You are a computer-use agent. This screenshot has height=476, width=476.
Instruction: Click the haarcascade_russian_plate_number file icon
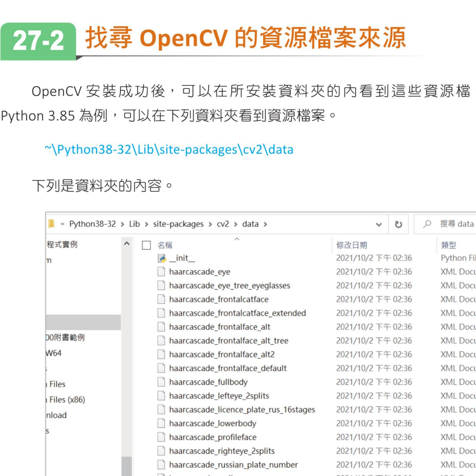tap(161, 464)
